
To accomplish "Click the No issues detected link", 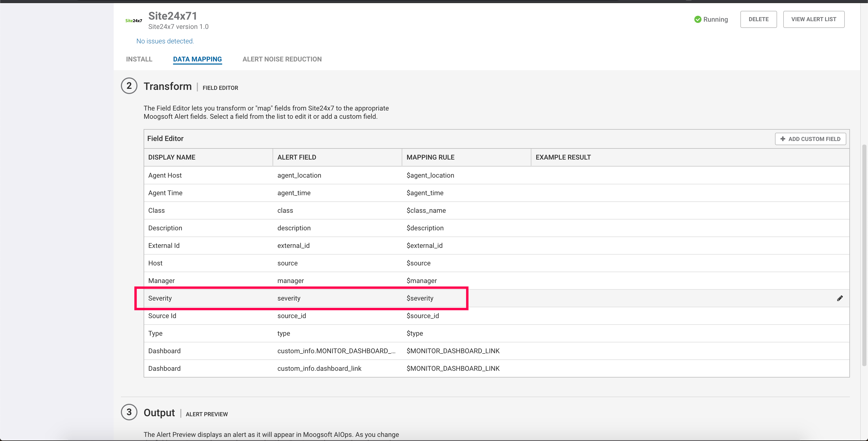I will click(165, 41).
